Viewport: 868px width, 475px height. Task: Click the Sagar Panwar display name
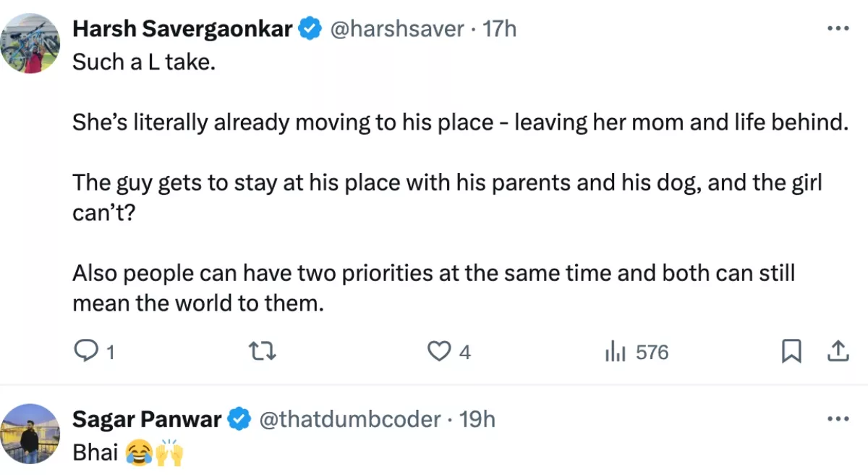pos(147,419)
